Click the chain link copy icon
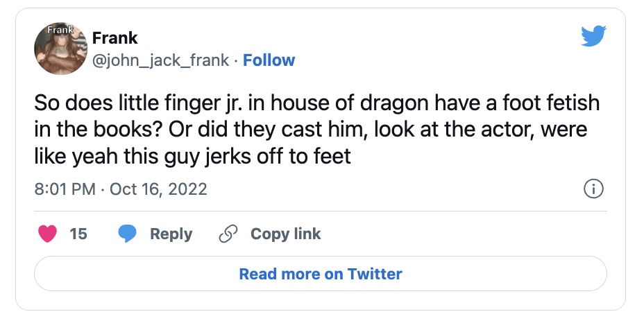Image resolution: width=644 pixels, height=330 pixels. pyautogui.click(x=228, y=234)
